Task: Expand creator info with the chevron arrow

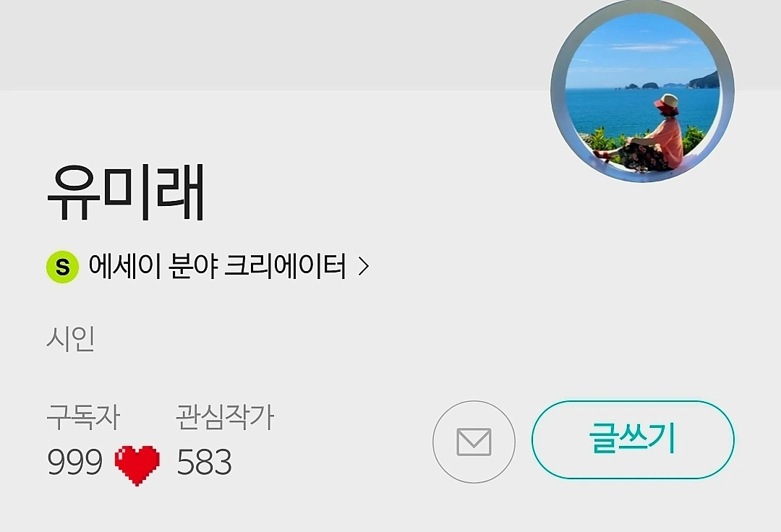Action: point(364,266)
